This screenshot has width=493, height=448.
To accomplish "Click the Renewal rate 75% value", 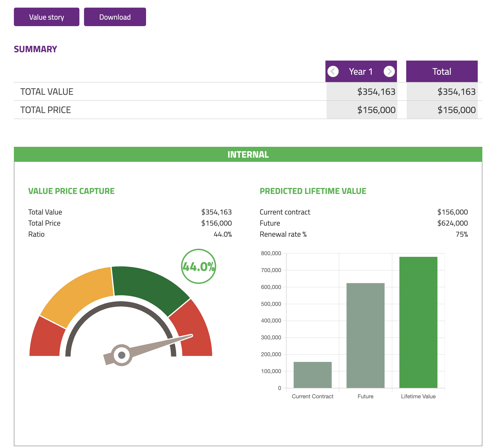I will coord(462,234).
